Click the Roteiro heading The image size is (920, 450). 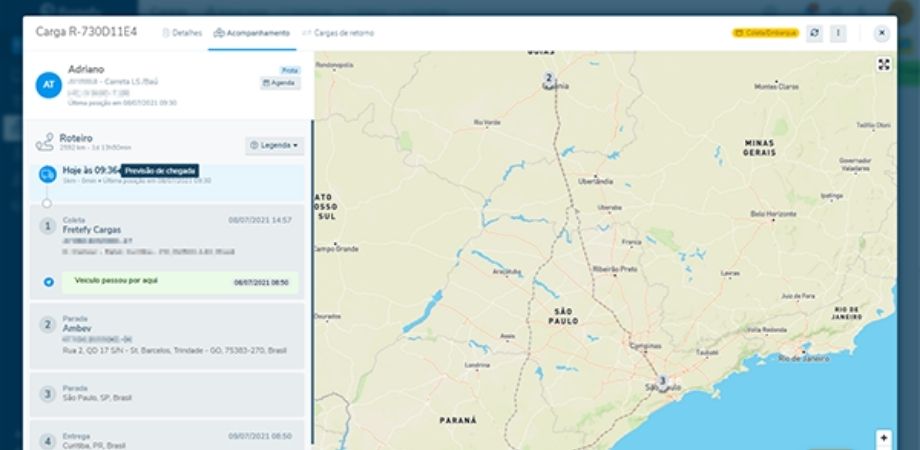pyautogui.click(x=76, y=138)
